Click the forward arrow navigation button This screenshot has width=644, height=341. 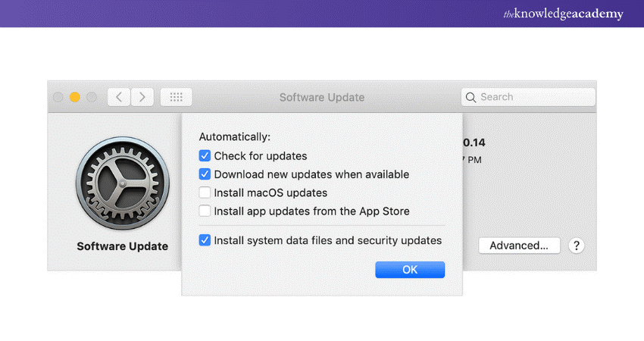(x=142, y=97)
